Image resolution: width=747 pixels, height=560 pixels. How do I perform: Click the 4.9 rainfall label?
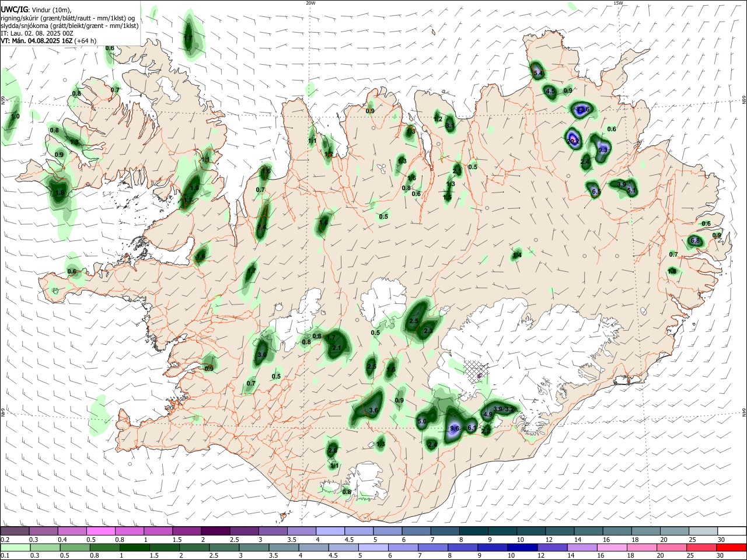click(488, 414)
